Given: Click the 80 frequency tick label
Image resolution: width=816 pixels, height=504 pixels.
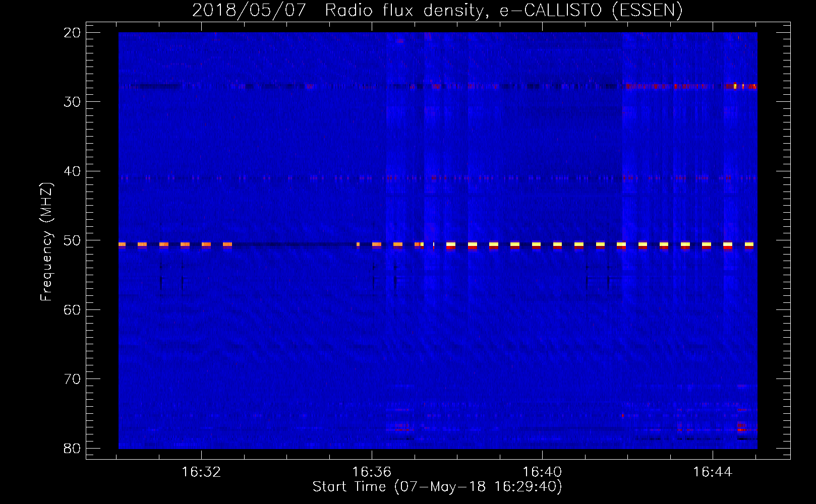Looking at the screenshot, I should 72,449.
